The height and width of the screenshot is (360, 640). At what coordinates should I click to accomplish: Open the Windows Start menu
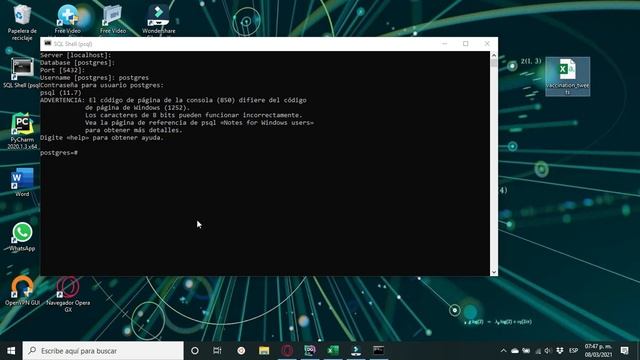click(x=11, y=351)
